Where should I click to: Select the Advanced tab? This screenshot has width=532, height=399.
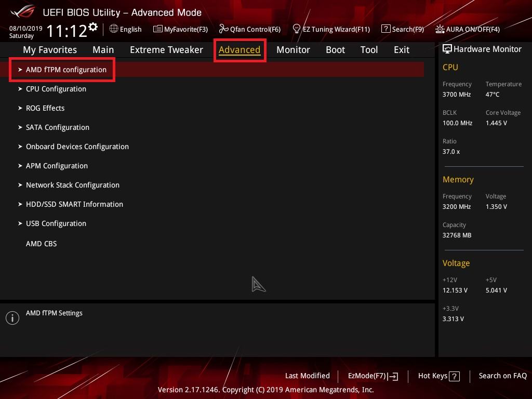click(240, 50)
